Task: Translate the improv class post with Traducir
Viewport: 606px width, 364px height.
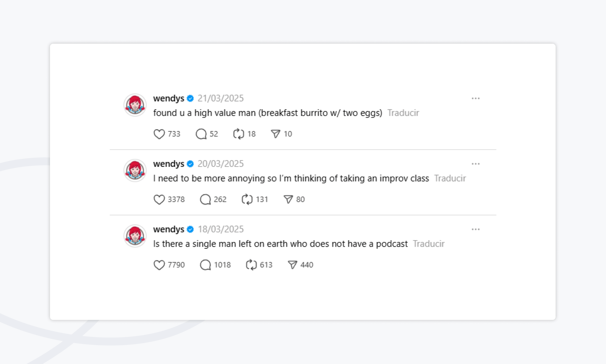Action: (450, 178)
